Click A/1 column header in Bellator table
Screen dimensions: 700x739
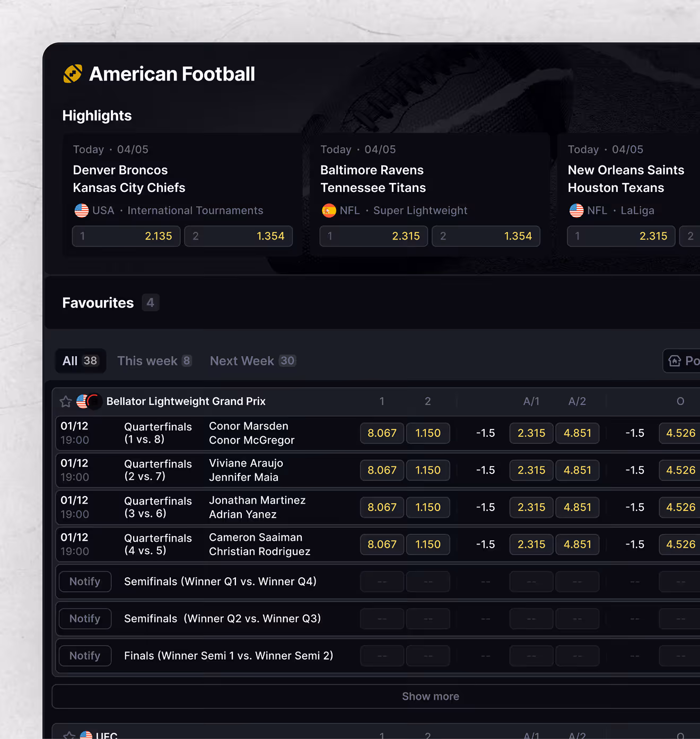click(531, 401)
